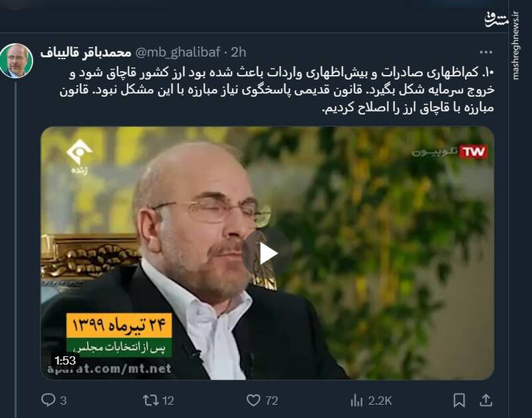The width and height of the screenshot is (532, 418).
Task: Click the @mb_ghalibaf handle
Action: pos(178,52)
